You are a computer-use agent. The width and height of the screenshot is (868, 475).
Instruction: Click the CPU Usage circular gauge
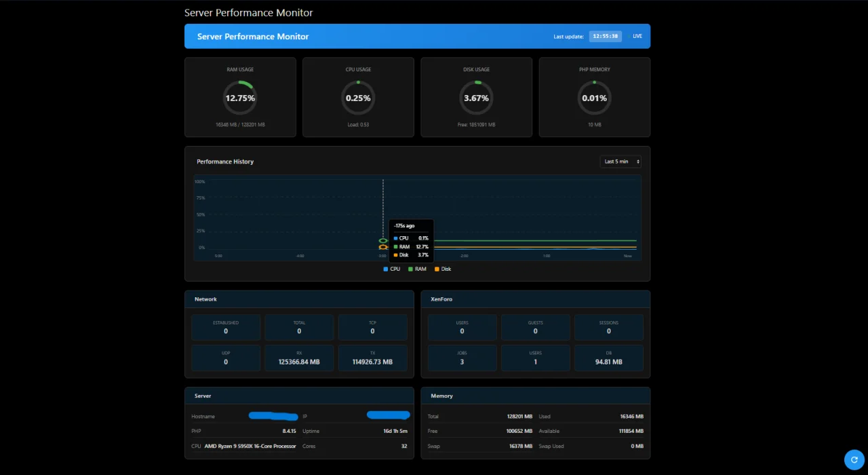[x=358, y=98]
